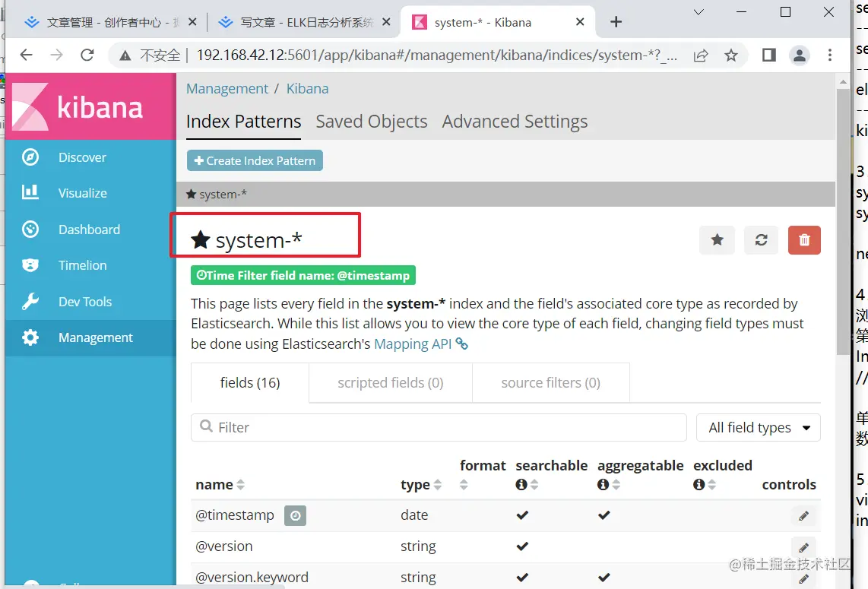Refresh field list button

761,239
